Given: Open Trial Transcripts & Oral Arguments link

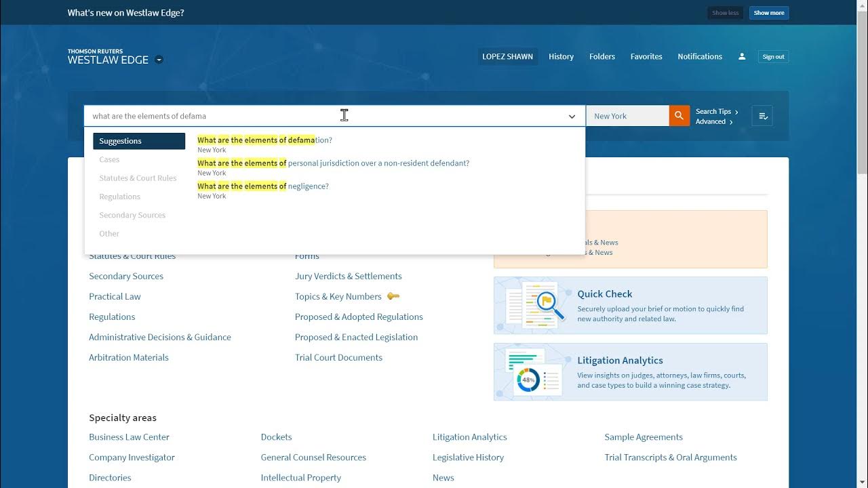Looking at the screenshot, I should (x=671, y=457).
